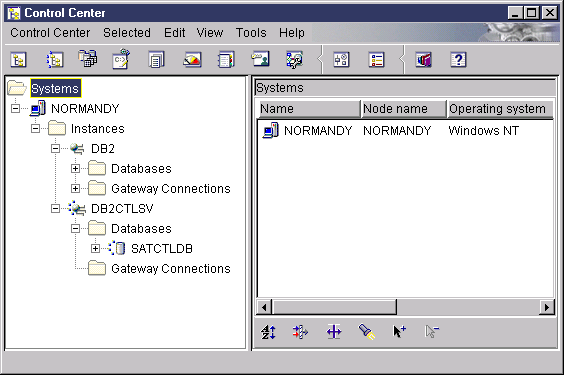
Task: Select Systems root in the tree
Action: coord(55,88)
